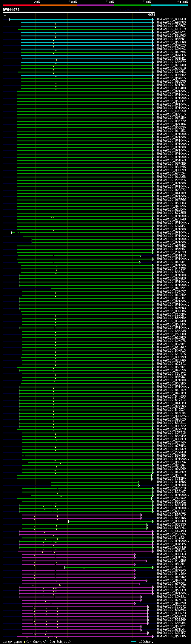Open hit UniRef100_Q5ZEN1
Screen dimensions: 191x644
pos(171,39)
